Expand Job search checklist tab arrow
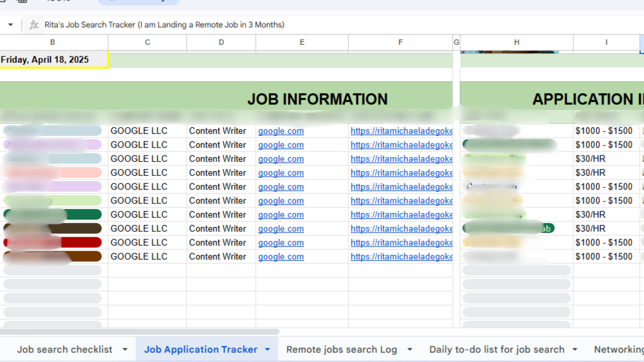 click(x=125, y=350)
